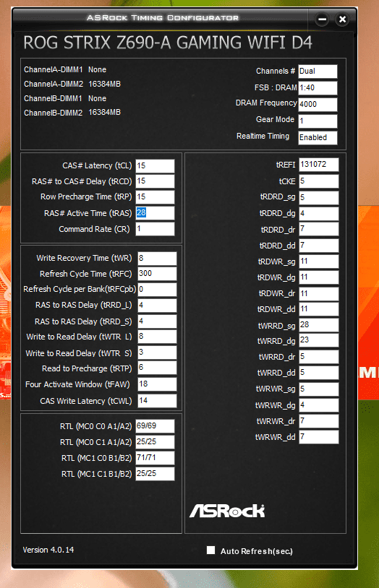Click the ROG STRIX Z690-A GAMING WIFI D4 title

tap(168, 43)
